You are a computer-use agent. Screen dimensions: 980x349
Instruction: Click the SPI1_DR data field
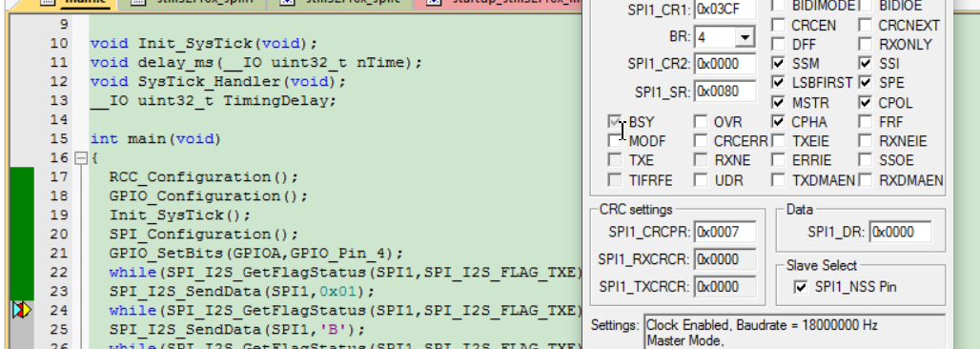(900, 232)
